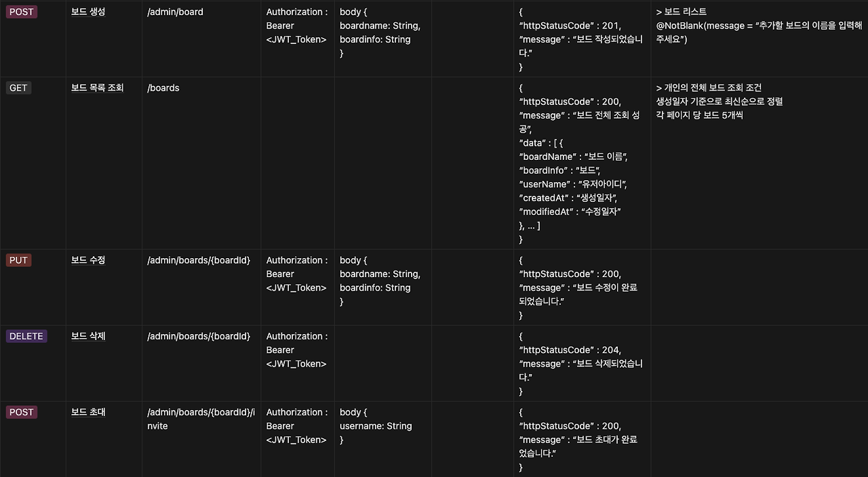Click the PUT method tag
Viewport: 868px width, 477px height.
click(18, 260)
